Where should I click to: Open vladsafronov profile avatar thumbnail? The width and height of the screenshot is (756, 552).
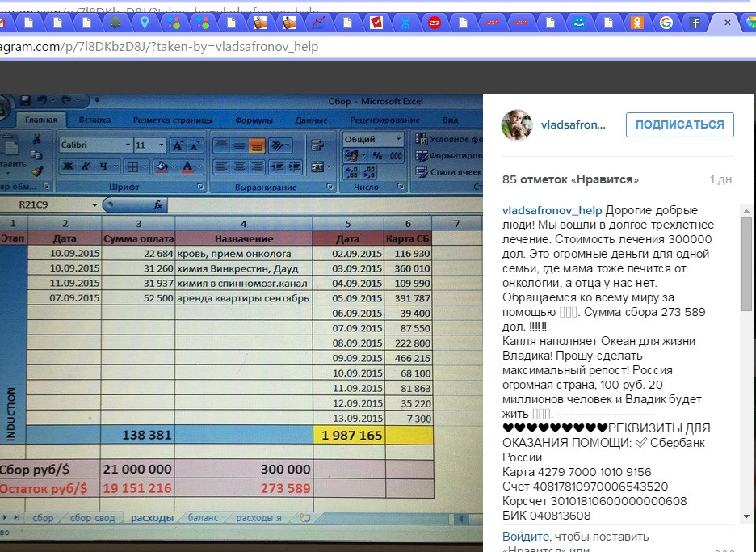[517, 125]
